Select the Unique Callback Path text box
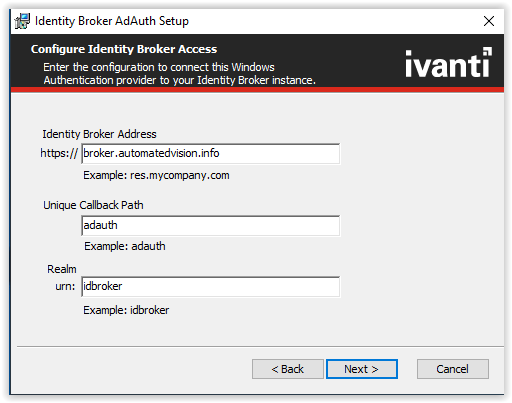Screen dimensions: 512x403 pyautogui.click(x=211, y=226)
